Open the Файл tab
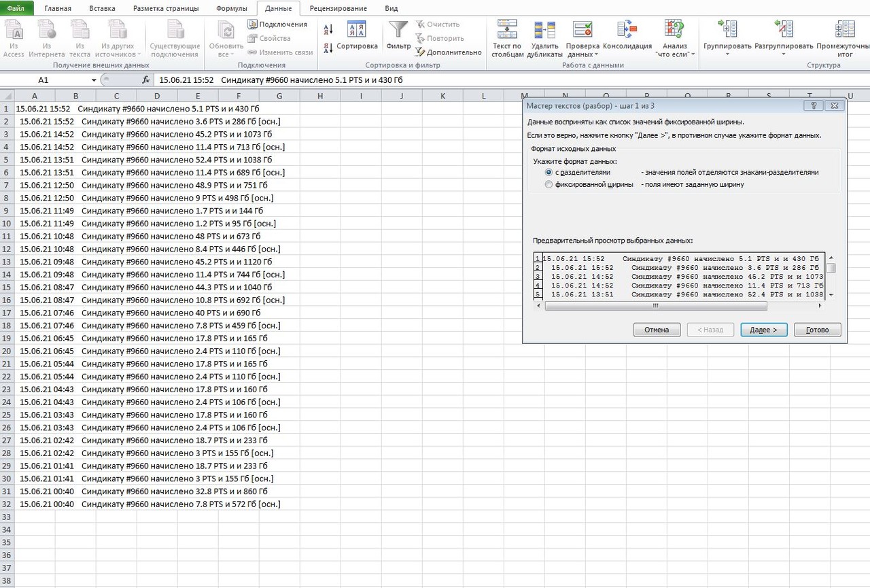The width and height of the screenshot is (870, 588). [x=16, y=8]
